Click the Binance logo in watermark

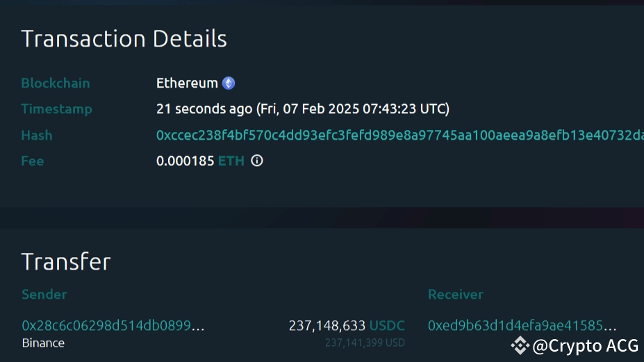point(520,345)
